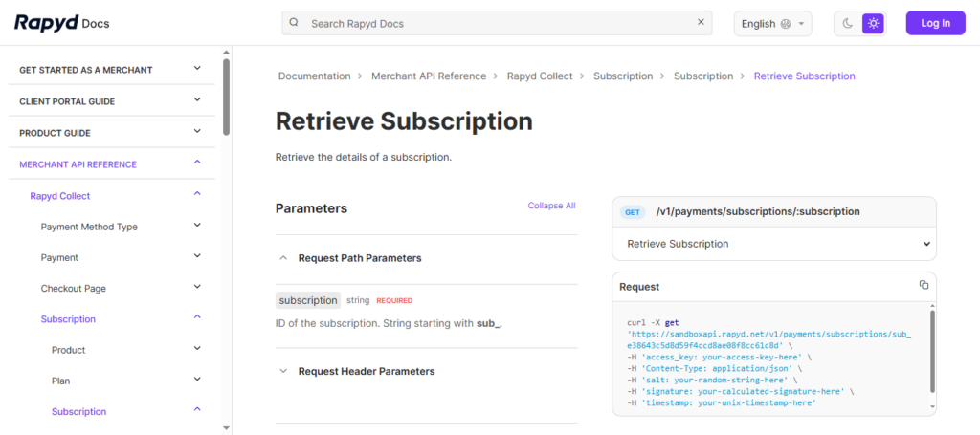Click the 'Parameters' section heading
The image size is (980, 435).
click(x=311, y=208)
